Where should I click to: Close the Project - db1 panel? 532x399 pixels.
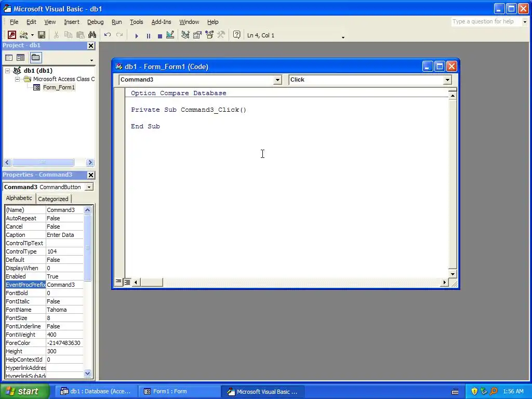91,46
